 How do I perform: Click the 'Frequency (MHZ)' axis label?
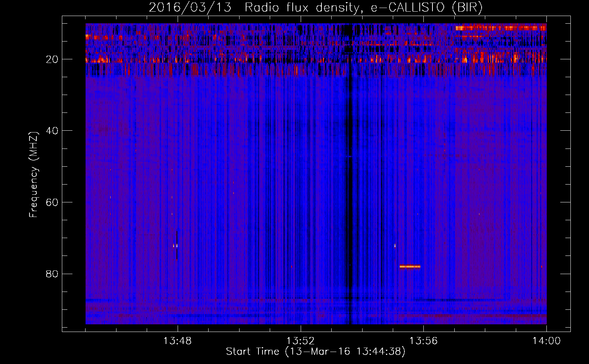tap(33, 175)
